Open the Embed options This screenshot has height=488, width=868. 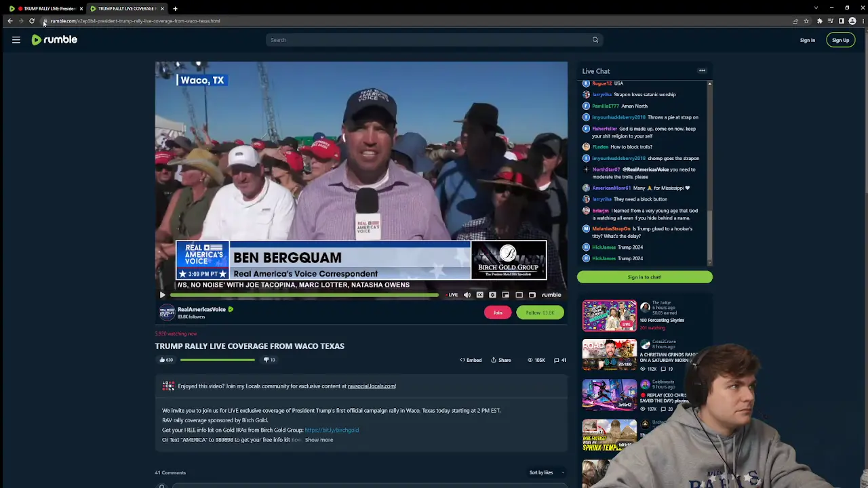[470, 360]
